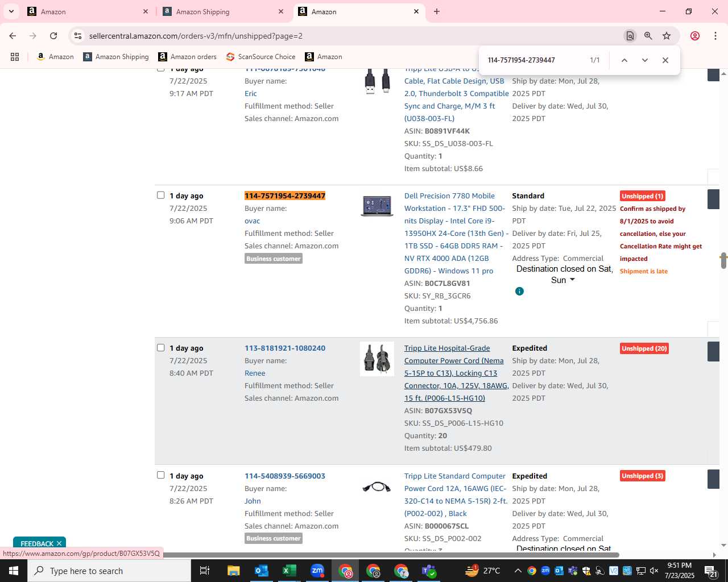Open Microsoft Teams from the taskbar
Image resolution: width=728 pixels, height=582 pixels.
click(x=429, y=571)
